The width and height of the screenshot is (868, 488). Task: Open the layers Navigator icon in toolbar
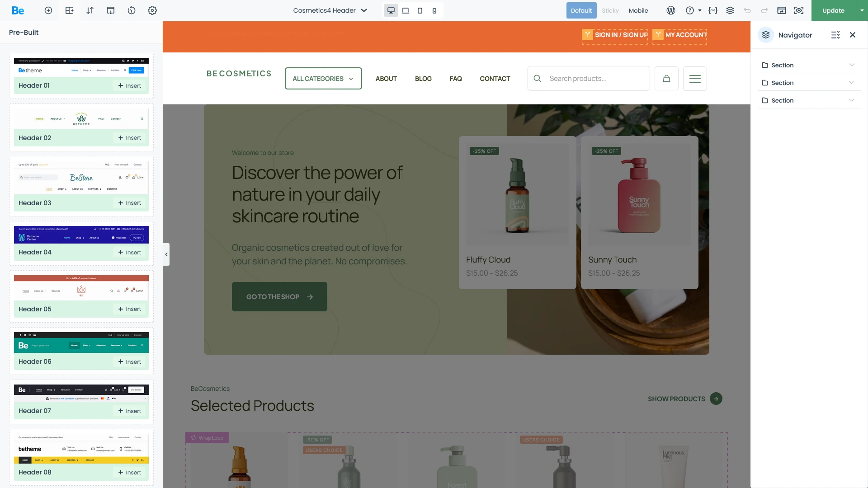tap(730, 10)
